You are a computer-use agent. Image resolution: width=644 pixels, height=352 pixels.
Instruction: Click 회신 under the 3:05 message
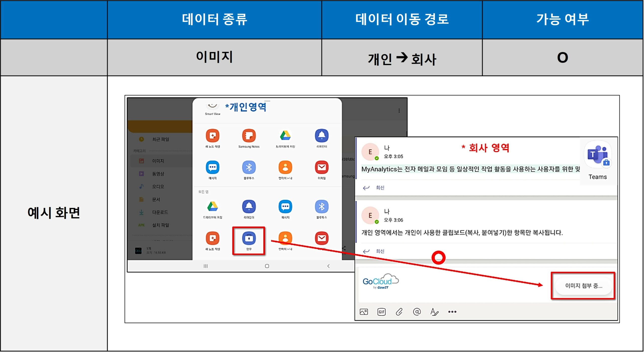click(380, 188)
